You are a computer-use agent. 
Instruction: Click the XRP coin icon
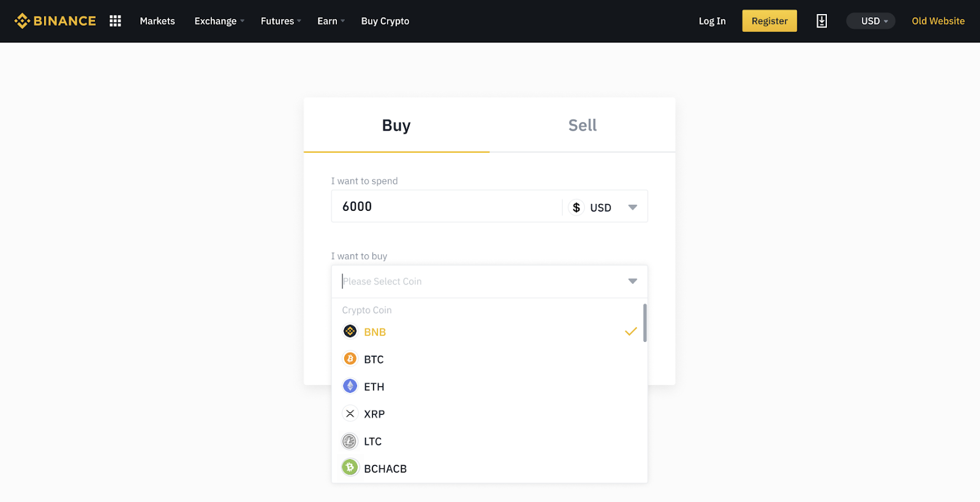350,414
